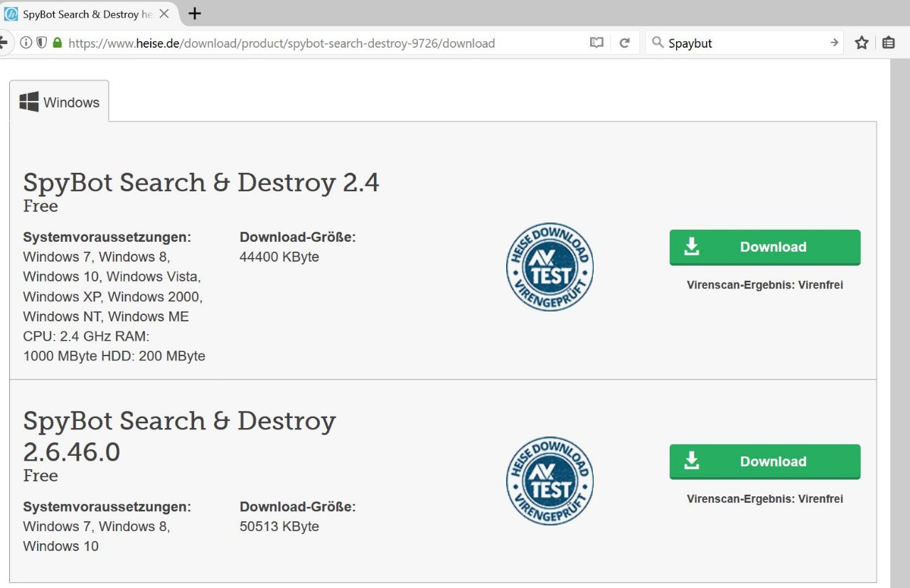Click 'CPU: 2.4 GHz RAM:' requirements line
This screenshot has width=910, height=588.
click(x=86, y=336)
